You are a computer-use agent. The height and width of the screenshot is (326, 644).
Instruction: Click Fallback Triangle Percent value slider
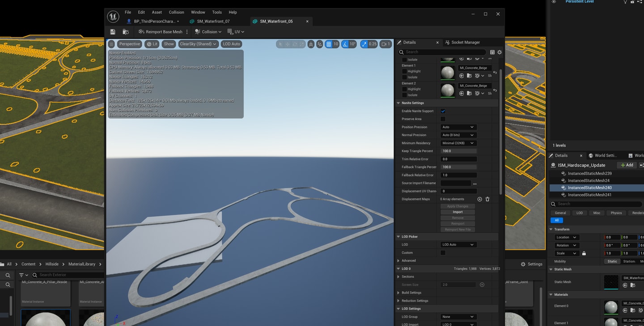(458, 167)
